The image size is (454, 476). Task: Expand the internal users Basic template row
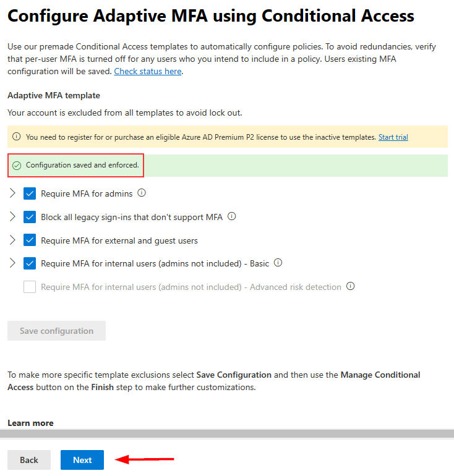(x=13, y=263)
